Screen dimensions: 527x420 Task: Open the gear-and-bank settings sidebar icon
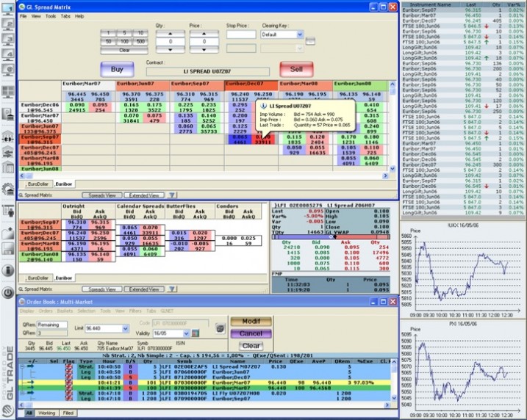8,189
